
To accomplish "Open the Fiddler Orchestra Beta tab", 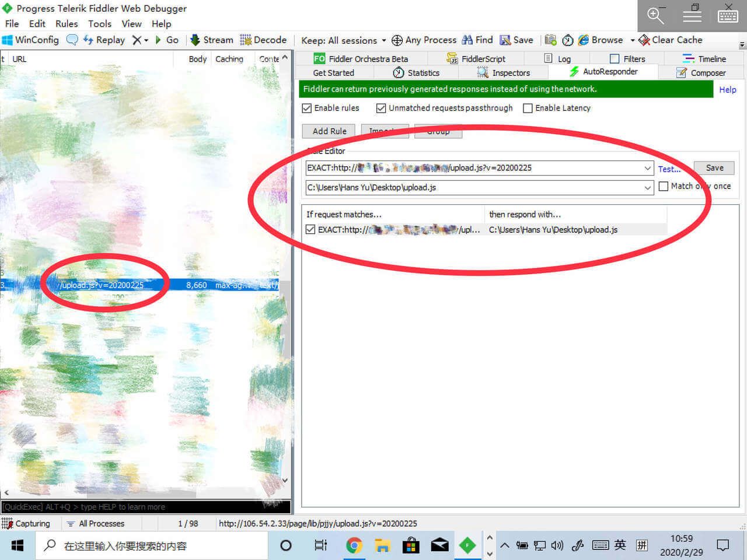I will (x=361, y=59).
